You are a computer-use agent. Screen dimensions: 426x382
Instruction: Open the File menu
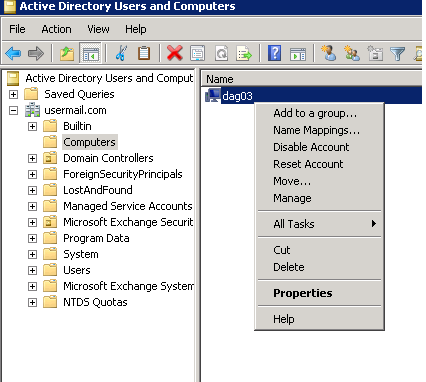[17, 29]
